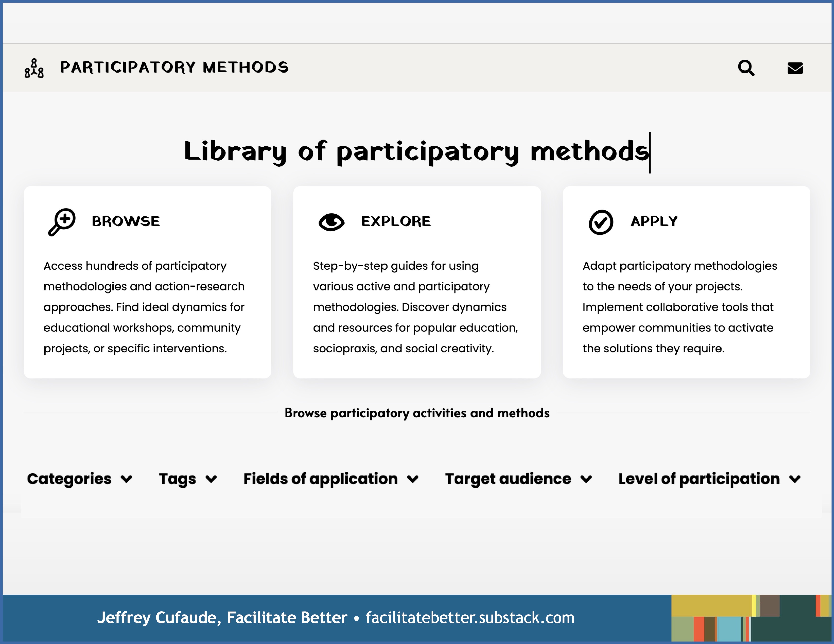Click the BROWSE card heading

(x=126, y=221)
